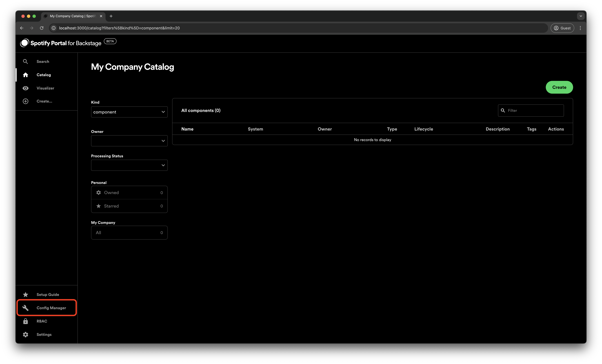Click the Spotify Portal logo icon
The height and width of the screenshot is (364, 602).
(24, 43)
